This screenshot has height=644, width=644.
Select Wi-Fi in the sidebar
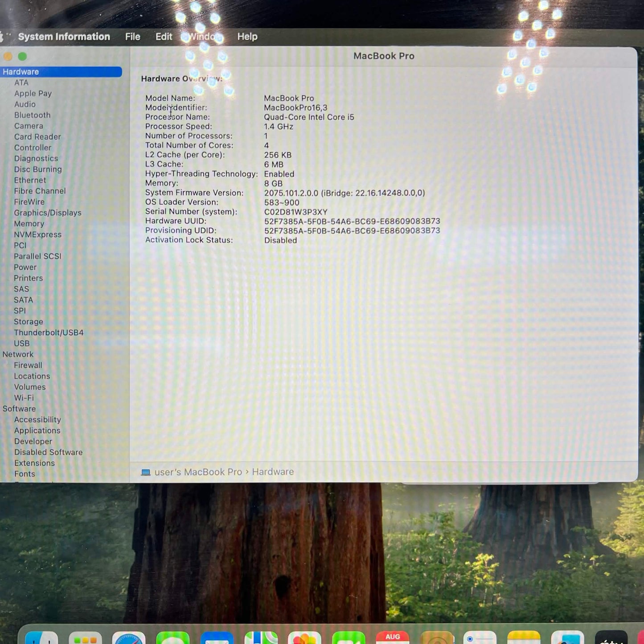pos(24,398)
